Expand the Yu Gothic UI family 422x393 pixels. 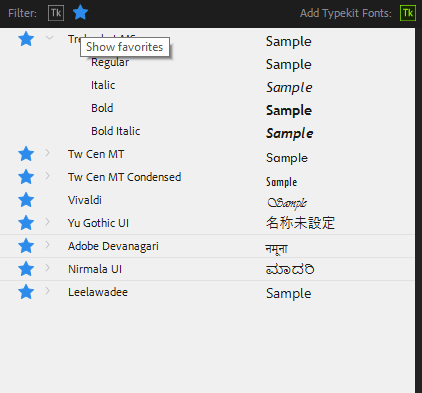(47, 222)
